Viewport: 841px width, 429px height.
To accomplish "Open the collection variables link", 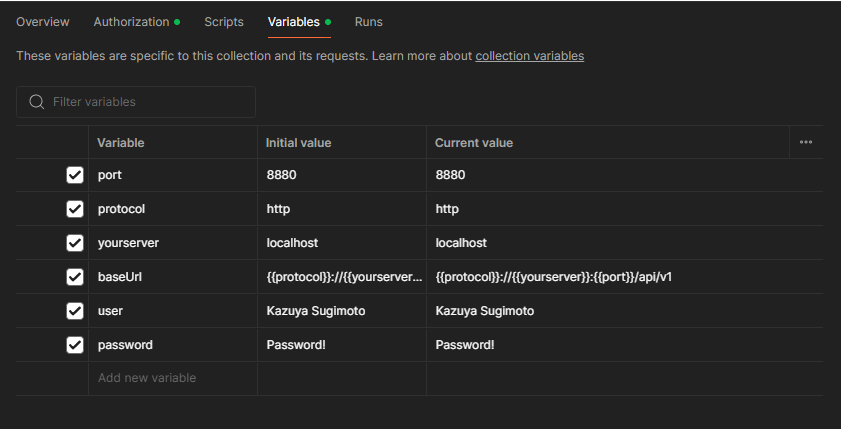I will [529, 56].
